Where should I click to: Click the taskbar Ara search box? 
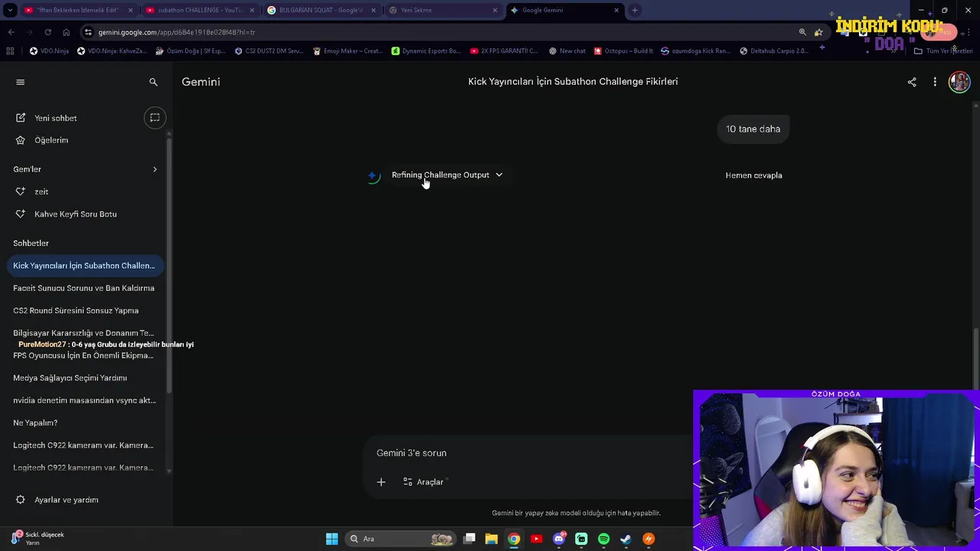(401, 539)
